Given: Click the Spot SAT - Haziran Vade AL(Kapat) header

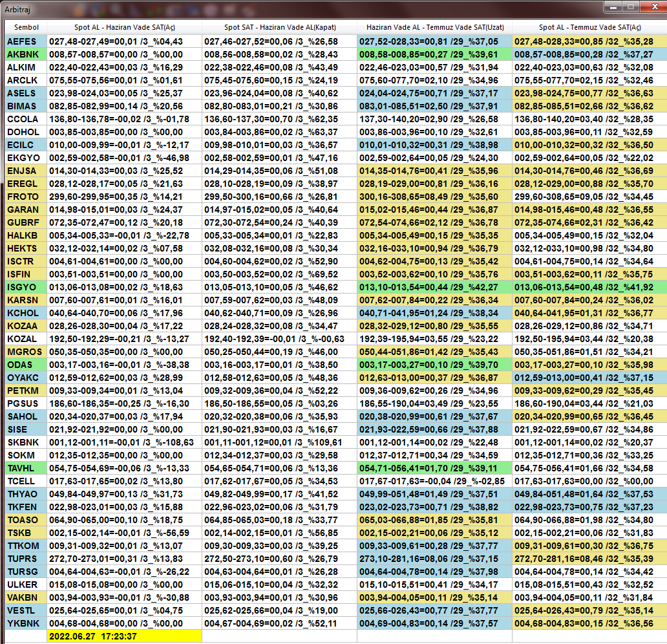Looking at the screenshot, I should [279, 27].
